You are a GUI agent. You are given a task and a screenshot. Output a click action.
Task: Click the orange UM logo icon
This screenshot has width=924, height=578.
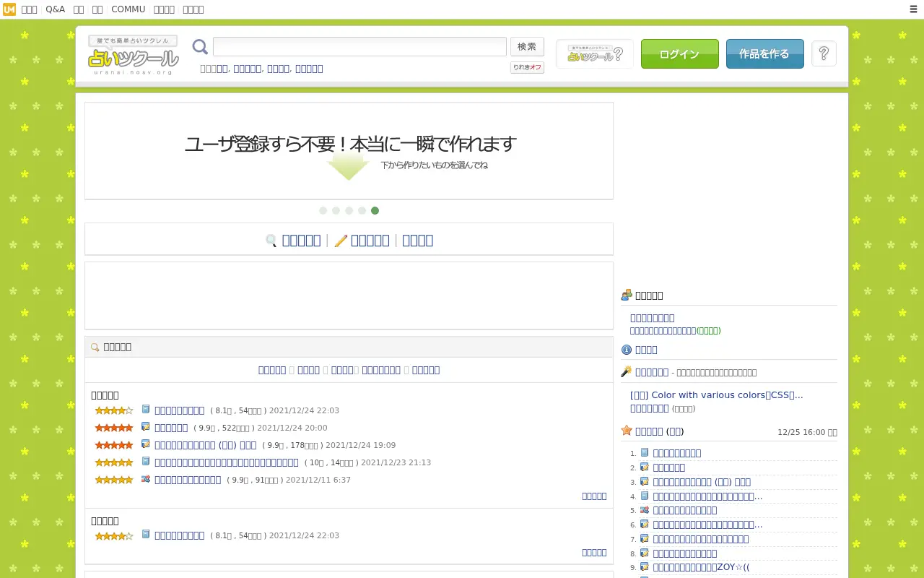click(9, 9)
